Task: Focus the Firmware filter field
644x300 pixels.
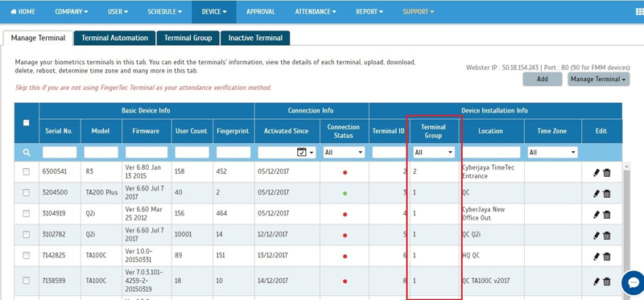Action: tap(147, 152)
